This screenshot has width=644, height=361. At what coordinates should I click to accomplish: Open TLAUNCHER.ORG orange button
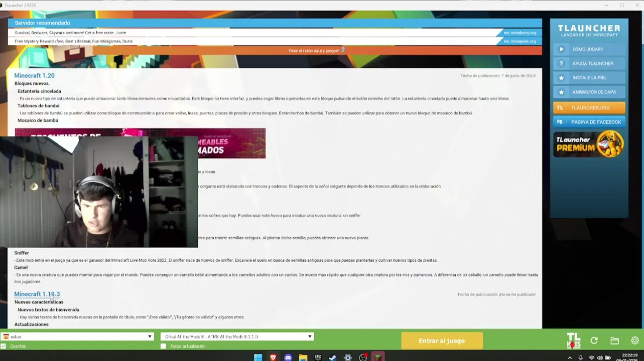[589, 108]
